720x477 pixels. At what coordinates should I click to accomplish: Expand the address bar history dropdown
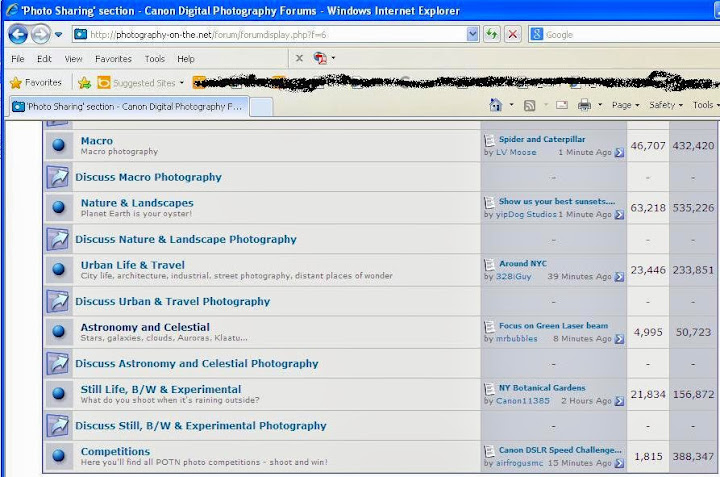coord(472,34)
